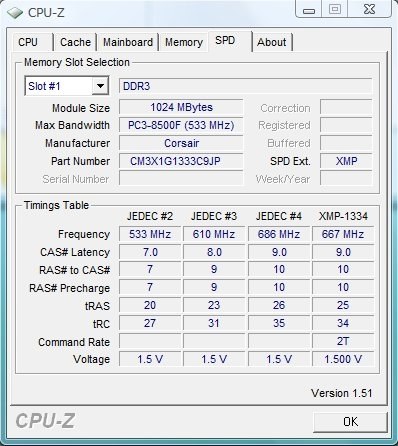The width and height of the screenshot is (398, 446).
Task: Switch to the Memory tab
Action: click(x=184, y=42)
